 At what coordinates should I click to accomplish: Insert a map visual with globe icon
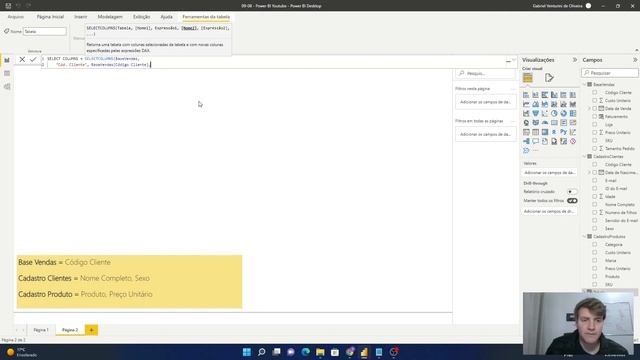526,123
